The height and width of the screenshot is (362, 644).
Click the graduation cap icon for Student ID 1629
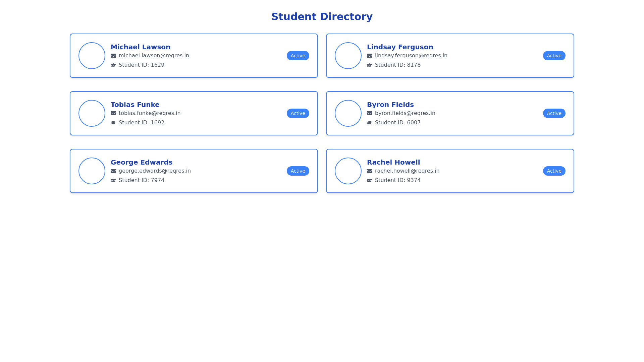point(113,65)
